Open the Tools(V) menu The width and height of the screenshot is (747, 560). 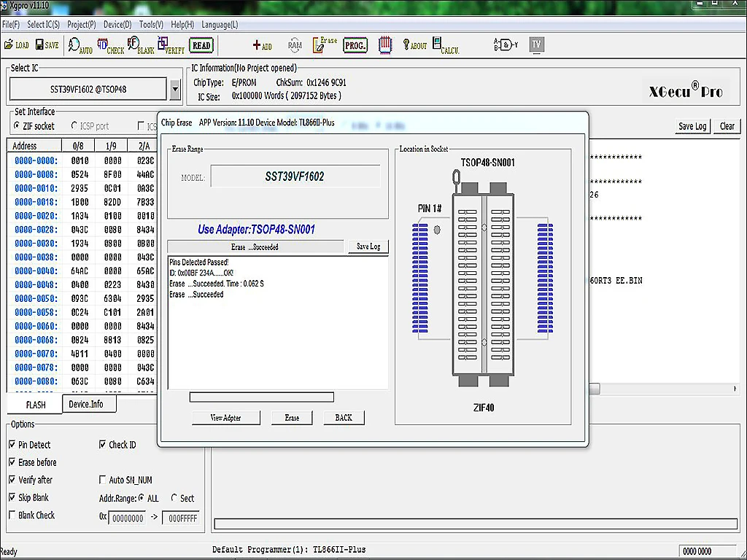pyautogui.click(x=151, y=24)
